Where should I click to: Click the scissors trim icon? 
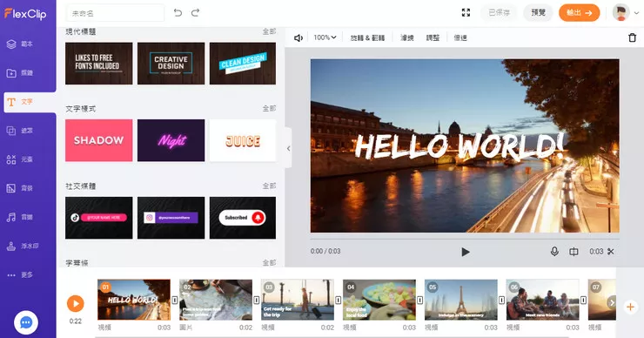(x=611, y=252)
